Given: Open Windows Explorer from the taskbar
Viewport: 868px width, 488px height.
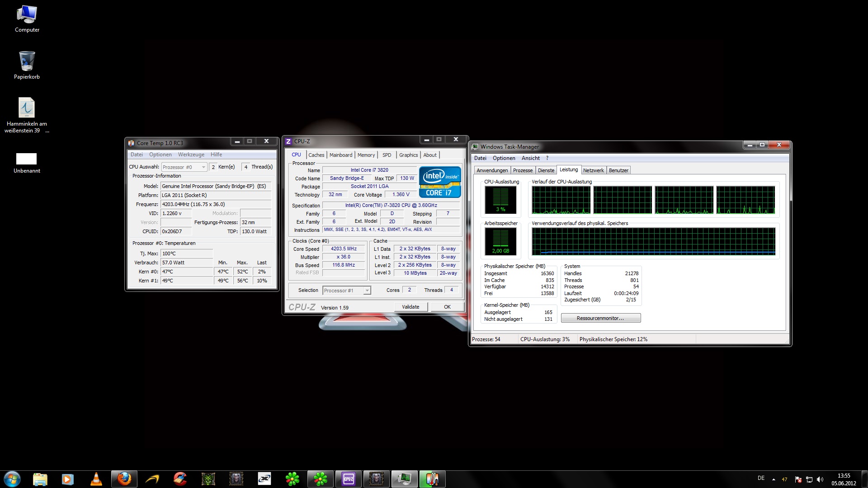Looking at the screenshot, I should (x=40, y=479).
